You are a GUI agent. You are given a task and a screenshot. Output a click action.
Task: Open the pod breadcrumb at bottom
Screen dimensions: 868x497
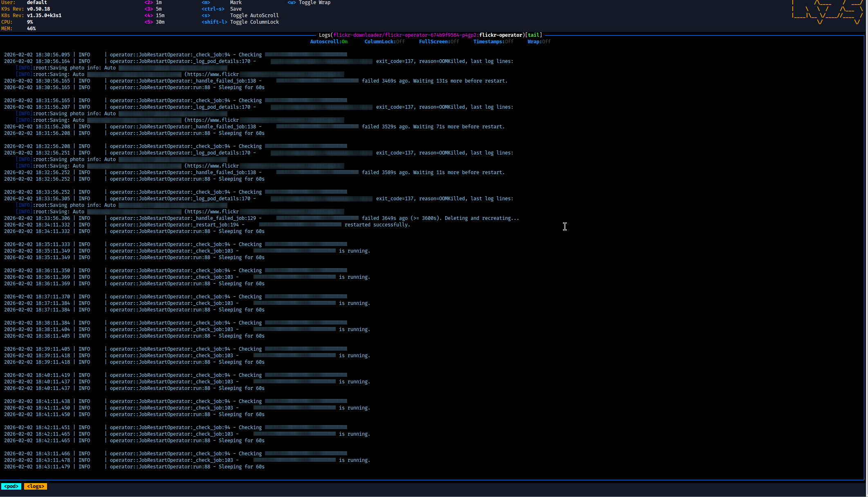coord(11,486)
